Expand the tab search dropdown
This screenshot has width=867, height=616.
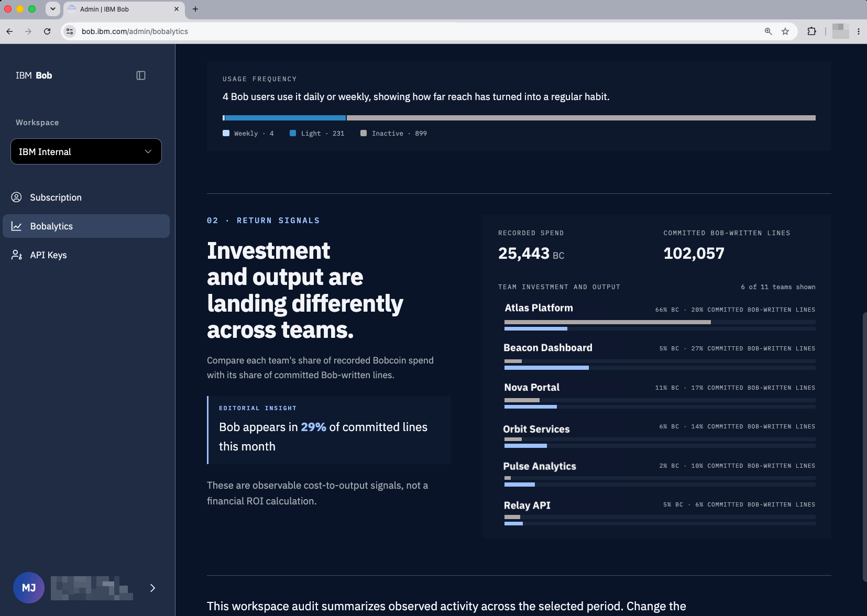pyautogui.click(x=52, y=9)
